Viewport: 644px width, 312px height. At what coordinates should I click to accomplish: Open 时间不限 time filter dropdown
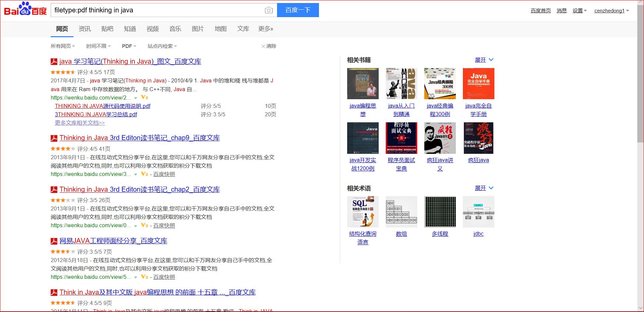[x=98, y=46]
